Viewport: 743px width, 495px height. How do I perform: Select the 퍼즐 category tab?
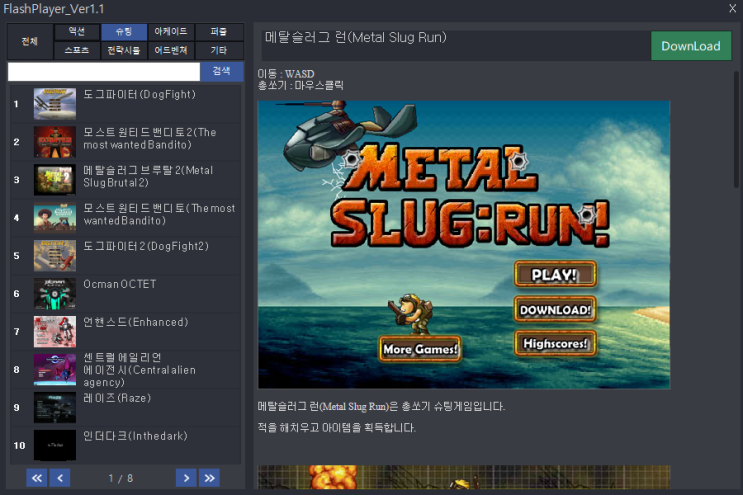coord(219,32)
